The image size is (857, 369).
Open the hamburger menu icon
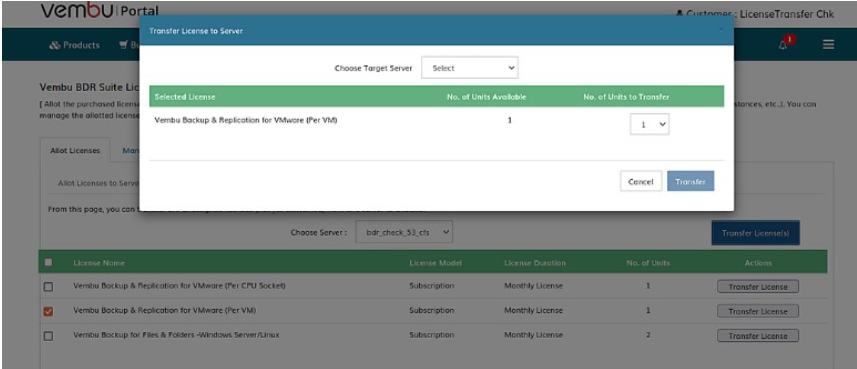(828, 45)
